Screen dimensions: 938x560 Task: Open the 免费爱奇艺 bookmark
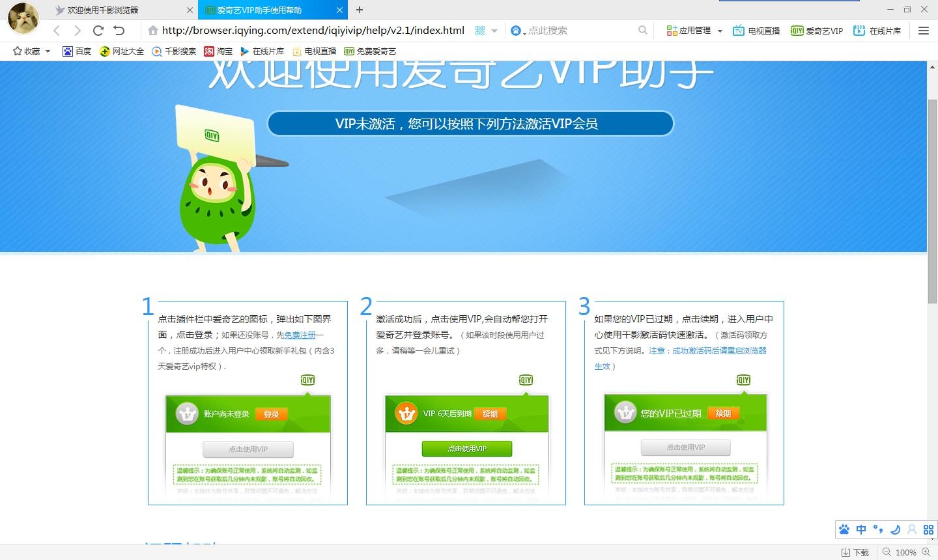click(370, 51)
